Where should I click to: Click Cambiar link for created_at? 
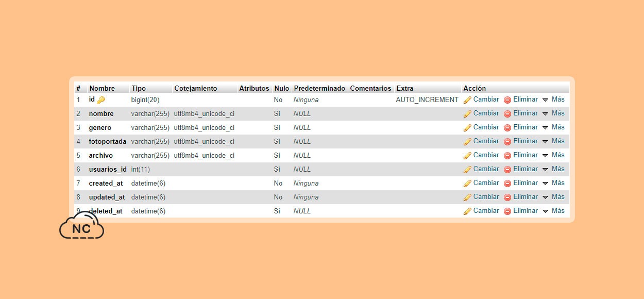(x=486, y=183)
